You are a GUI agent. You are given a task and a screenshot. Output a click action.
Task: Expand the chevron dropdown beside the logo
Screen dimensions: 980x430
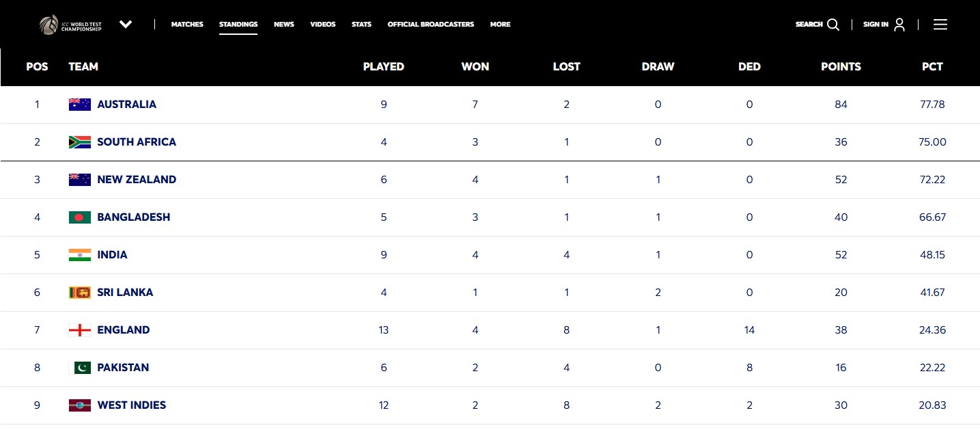(126, 25)
